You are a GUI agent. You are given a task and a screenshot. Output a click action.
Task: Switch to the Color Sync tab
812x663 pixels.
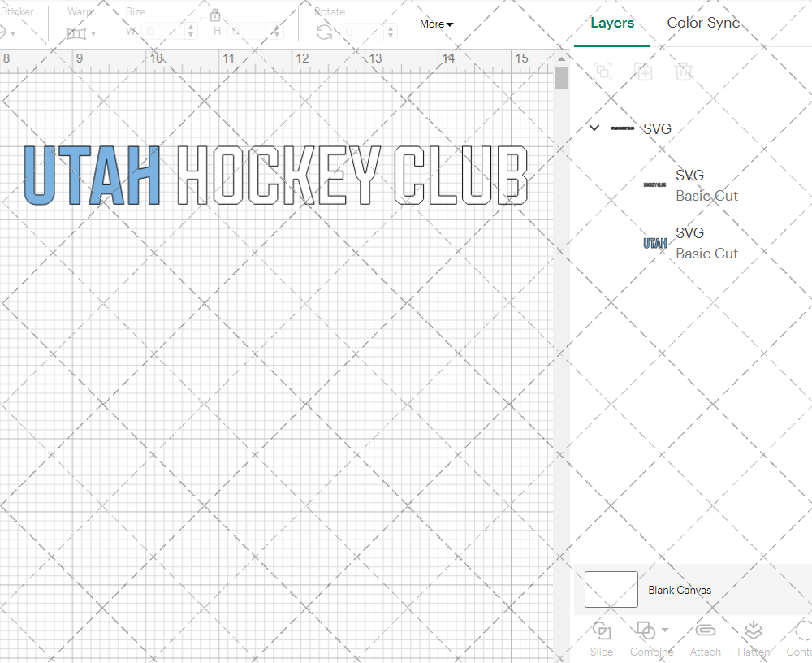point(703,23)
